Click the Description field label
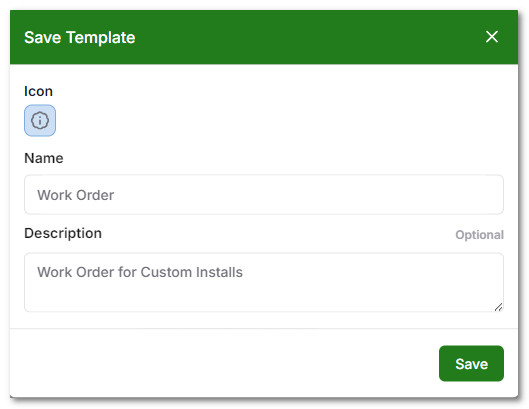The width and height of the screenshot is (529, 409). point(63,233)
